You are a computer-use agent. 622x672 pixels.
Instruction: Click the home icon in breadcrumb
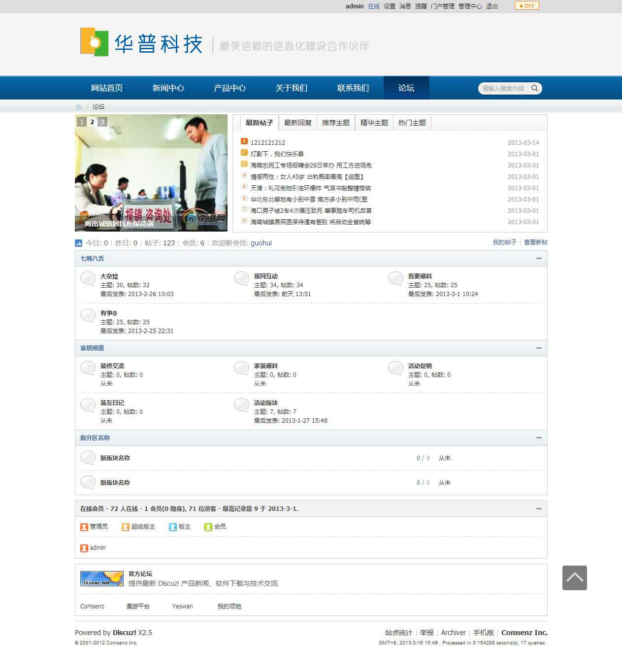point(78,107)
